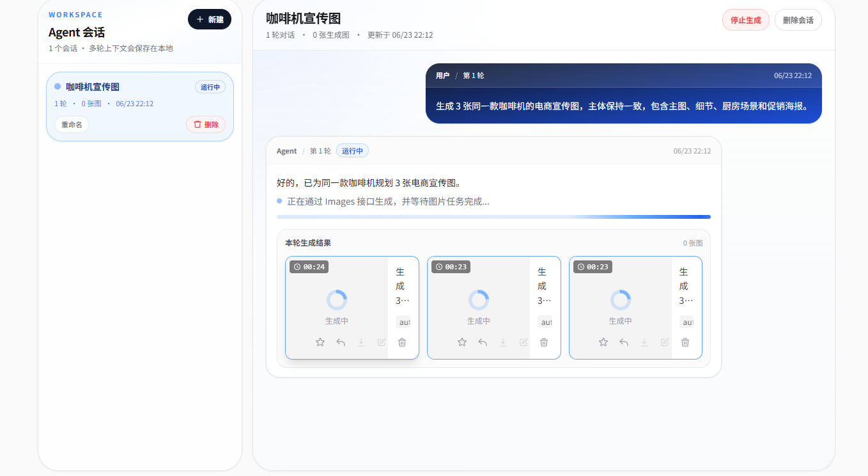
Task: Click reply arrow on the middle image card
Action: pos(483,342)
